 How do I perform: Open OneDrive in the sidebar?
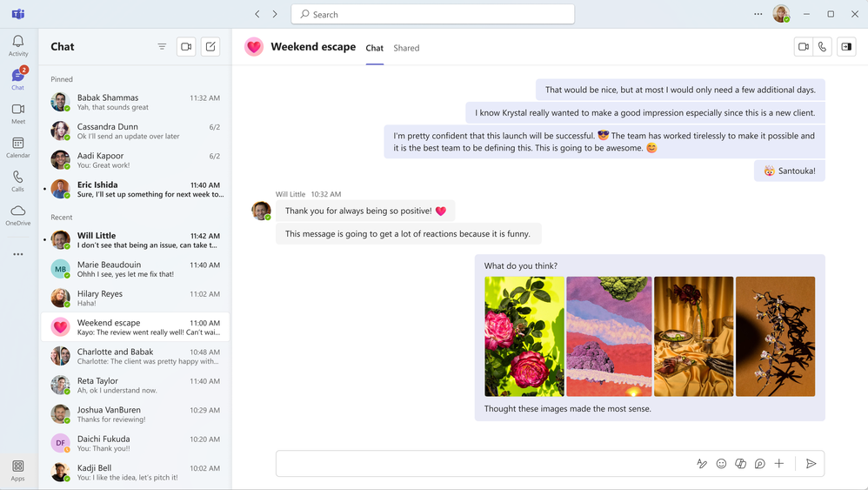[17, 215]
